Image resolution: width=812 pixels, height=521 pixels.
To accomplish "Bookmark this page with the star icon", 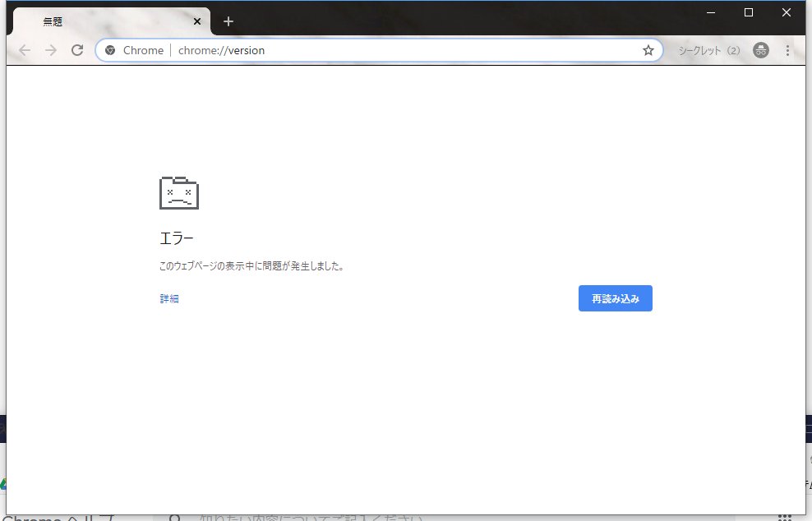I will click(648, 50).
